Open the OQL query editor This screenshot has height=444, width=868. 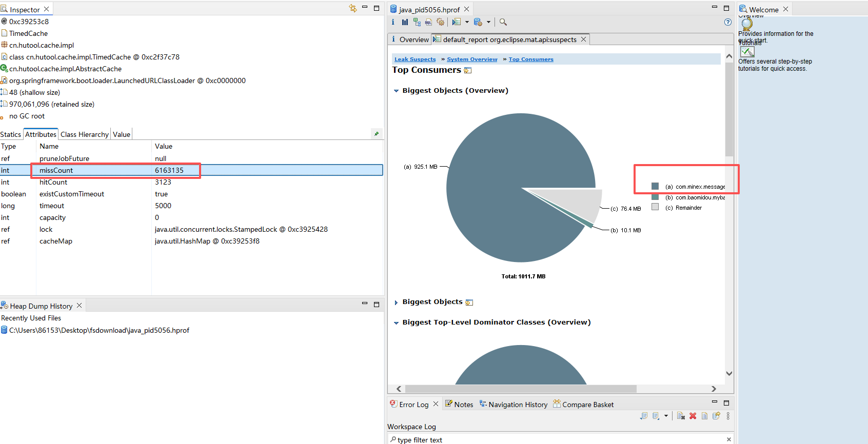click(x=428, y=22)
